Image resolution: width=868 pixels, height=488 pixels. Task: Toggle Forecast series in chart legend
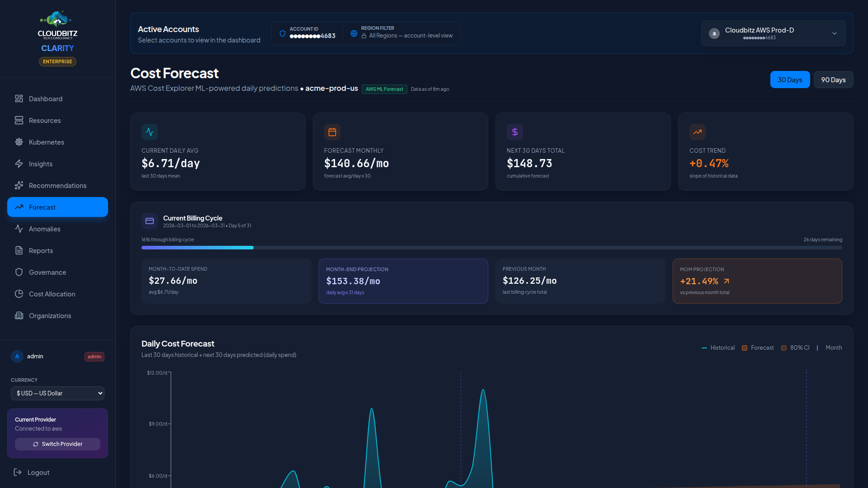(x=758, y=347)
